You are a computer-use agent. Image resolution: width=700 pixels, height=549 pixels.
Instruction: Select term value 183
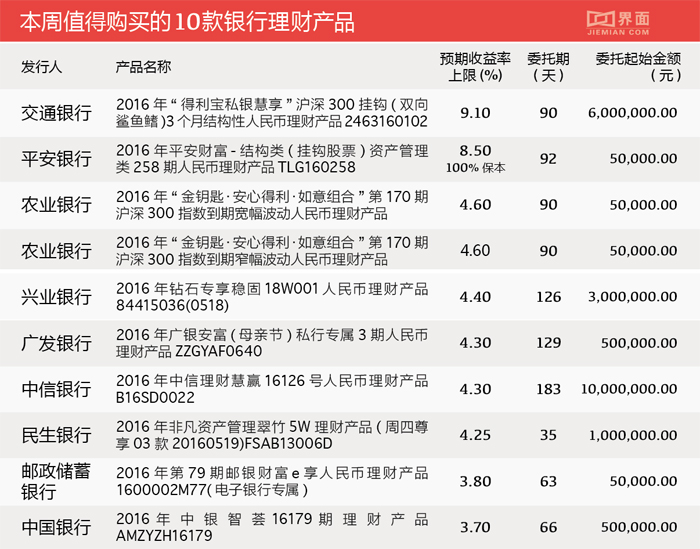548,389
